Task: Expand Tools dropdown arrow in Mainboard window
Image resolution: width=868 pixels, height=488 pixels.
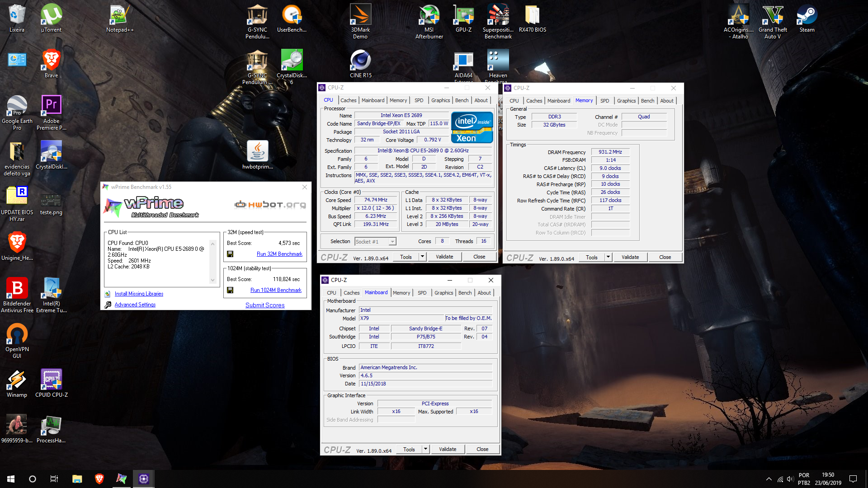Action: 425,449
